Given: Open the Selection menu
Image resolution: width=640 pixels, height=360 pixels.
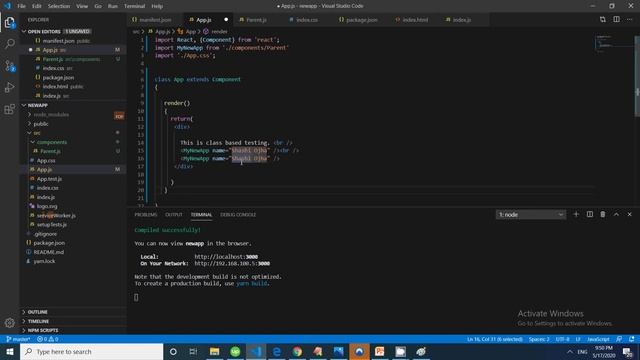Looking at the screenshot, I should tap(59, 6).
